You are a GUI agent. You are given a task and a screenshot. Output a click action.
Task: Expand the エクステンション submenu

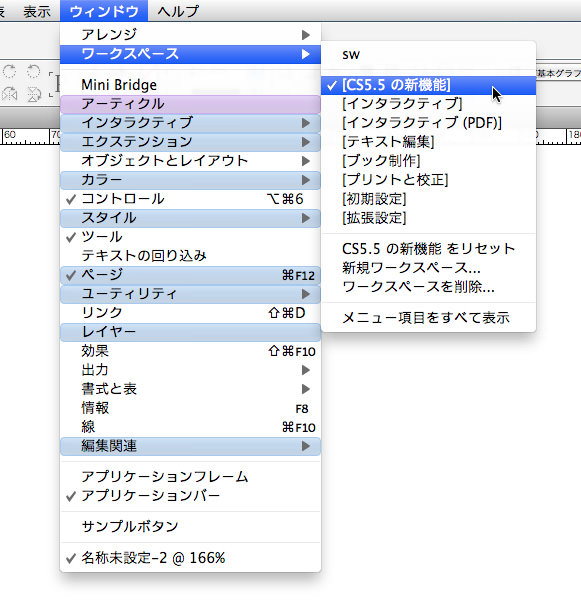190,142
